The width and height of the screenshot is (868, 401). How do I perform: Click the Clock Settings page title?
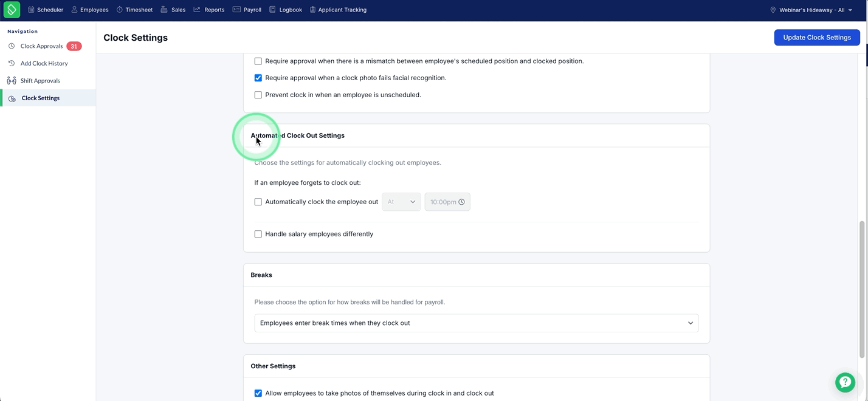point(136,38)
